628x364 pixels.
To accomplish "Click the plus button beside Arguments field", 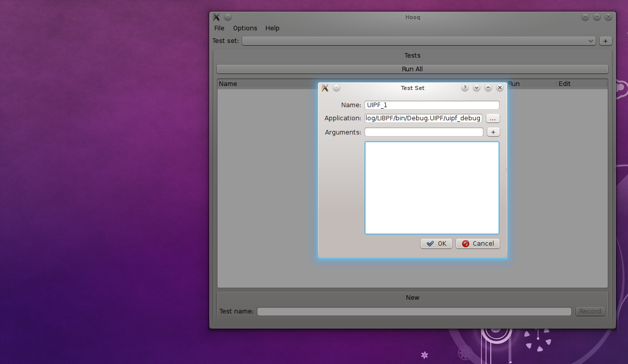I will (493, 132).
